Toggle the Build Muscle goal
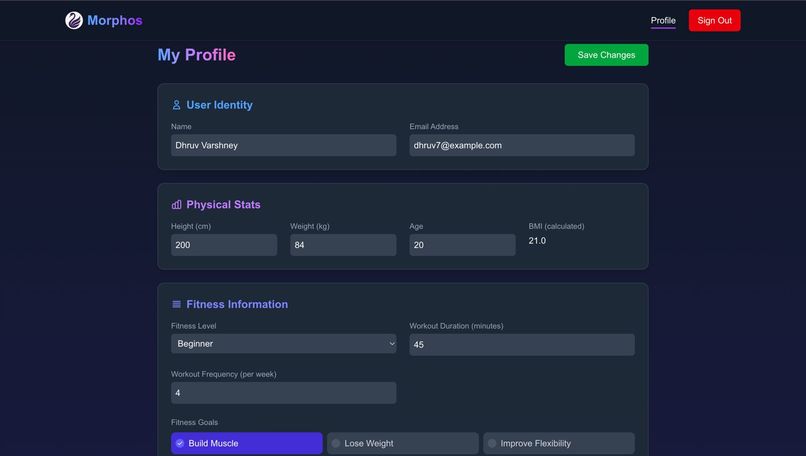806x456 pixels. coord(247,443)
